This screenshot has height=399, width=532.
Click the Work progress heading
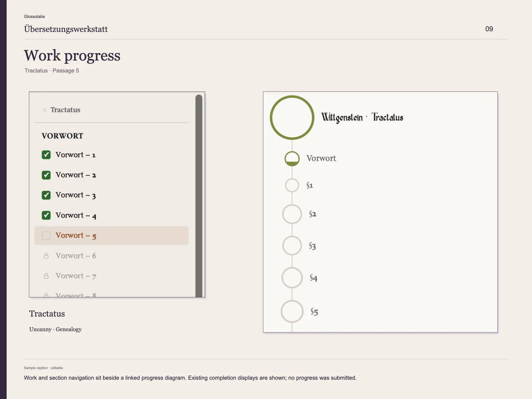[72, 56]
